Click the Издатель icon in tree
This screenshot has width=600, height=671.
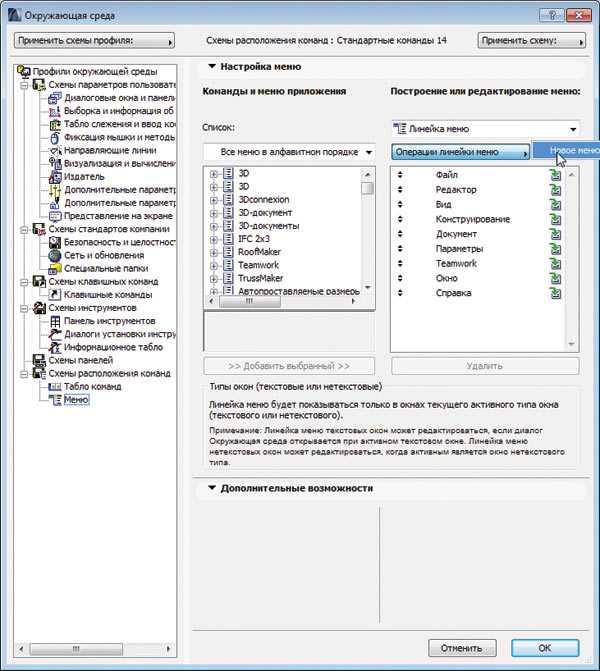coord(55,177)
